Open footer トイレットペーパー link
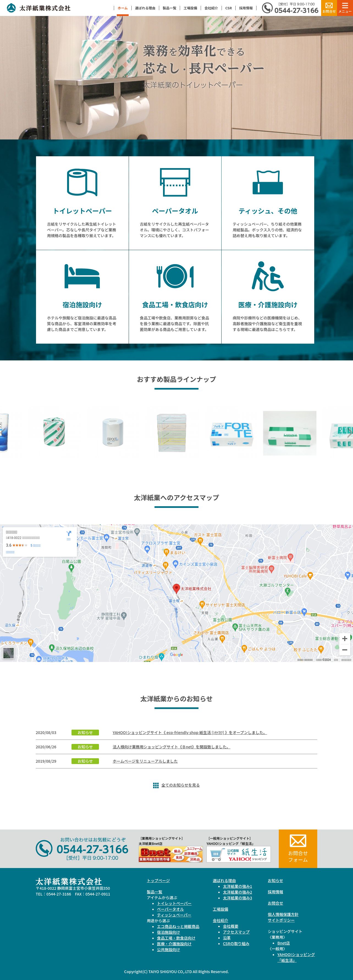Viewport: 353px width, 980px height. (x=174, y=904)
